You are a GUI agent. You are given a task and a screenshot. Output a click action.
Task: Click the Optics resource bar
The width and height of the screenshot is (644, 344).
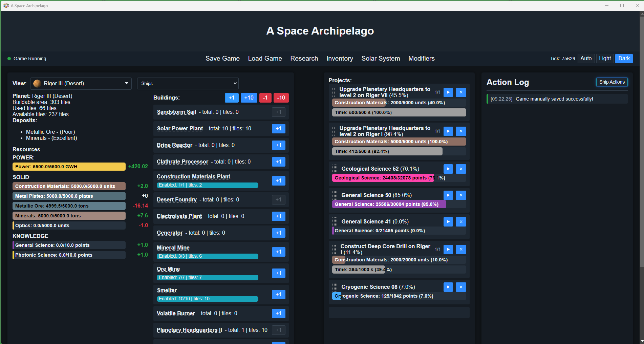click(69, 225)
